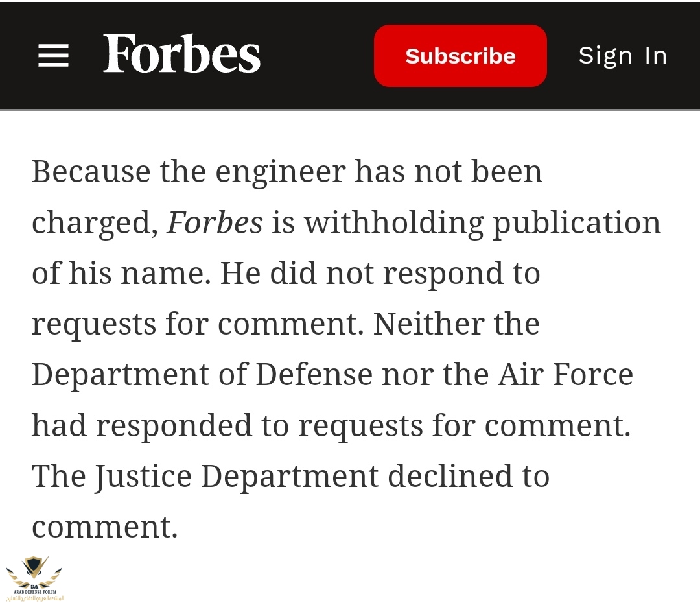Click the words Justice Department
700x603 pixels.
237,476
